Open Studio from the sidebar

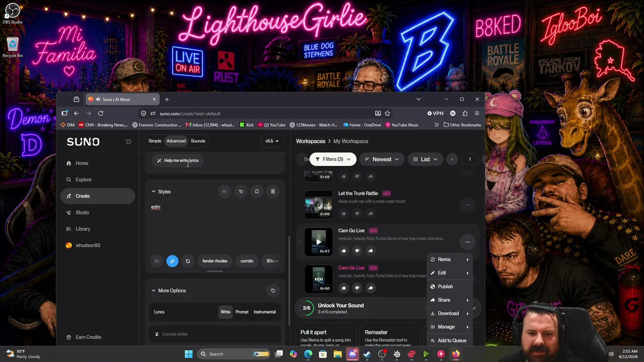pos(98,212)
